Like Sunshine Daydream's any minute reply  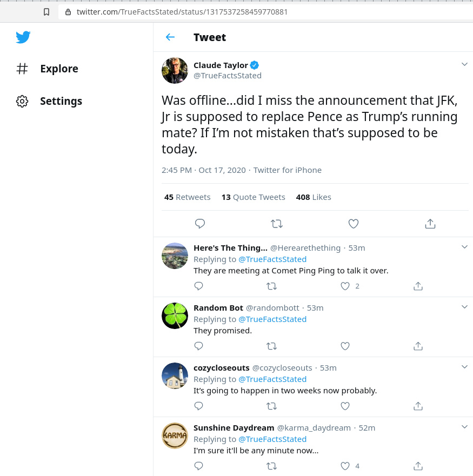[x=345, y=466]
